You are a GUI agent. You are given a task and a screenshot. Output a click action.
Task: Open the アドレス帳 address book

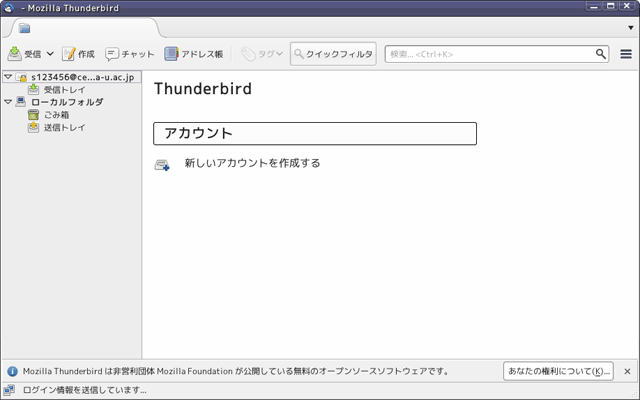tap(194, 54)
